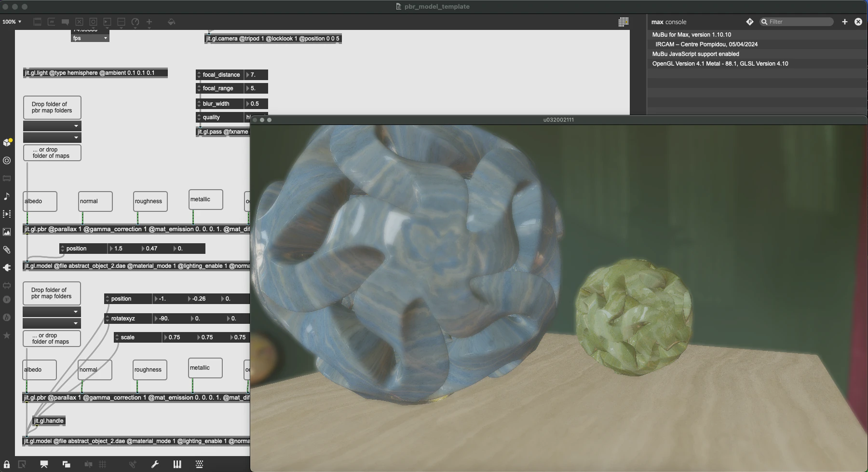868x472 pixels.
Task: Select the jit.gl.camera object box
Action: [273, 39]
